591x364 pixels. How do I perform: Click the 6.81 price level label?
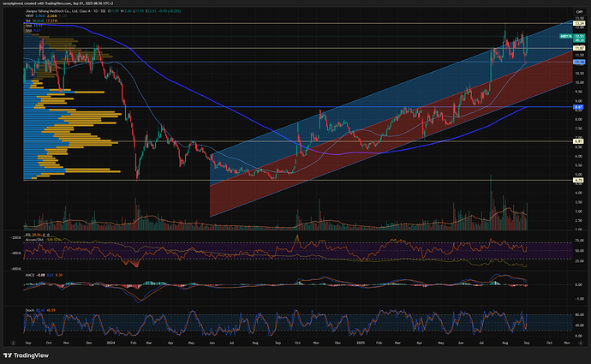[x=579, y=141]
